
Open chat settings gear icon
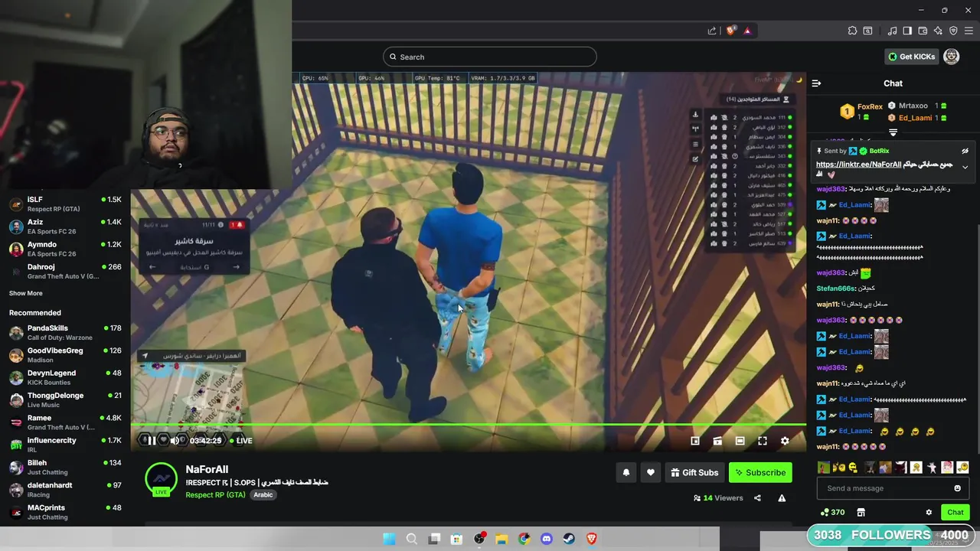(929, 513)
